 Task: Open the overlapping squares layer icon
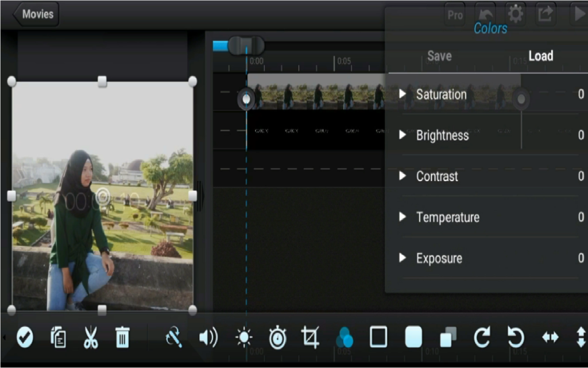(448, 337)
